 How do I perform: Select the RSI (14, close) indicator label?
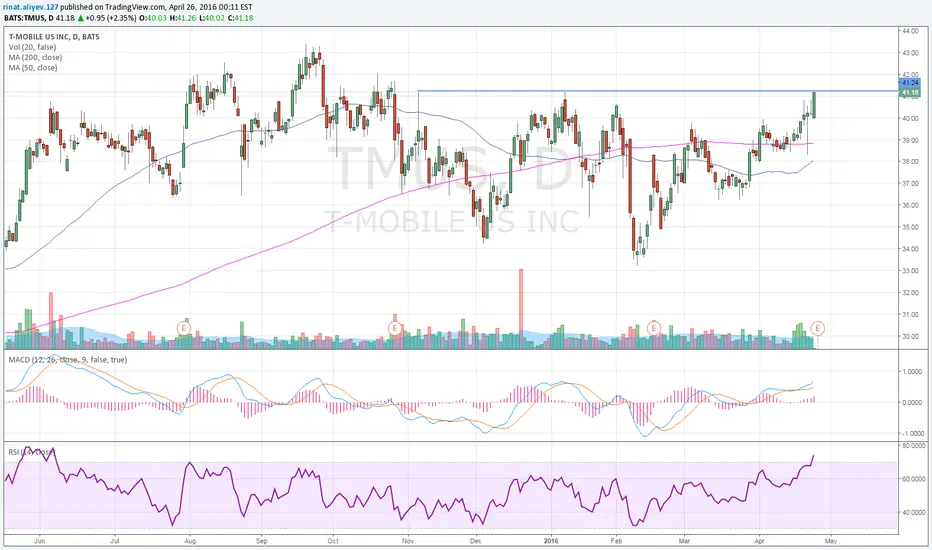pos(32,452)
